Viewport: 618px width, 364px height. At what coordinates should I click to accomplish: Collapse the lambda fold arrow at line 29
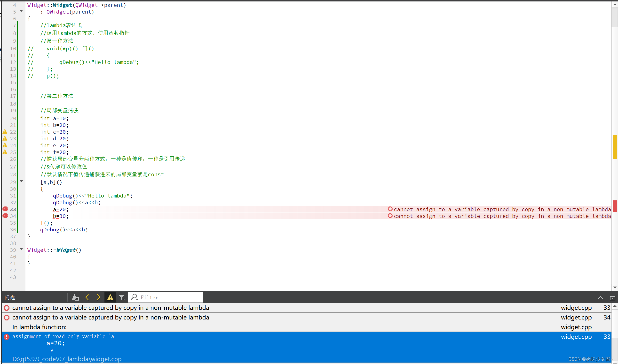tap(21, 181)
